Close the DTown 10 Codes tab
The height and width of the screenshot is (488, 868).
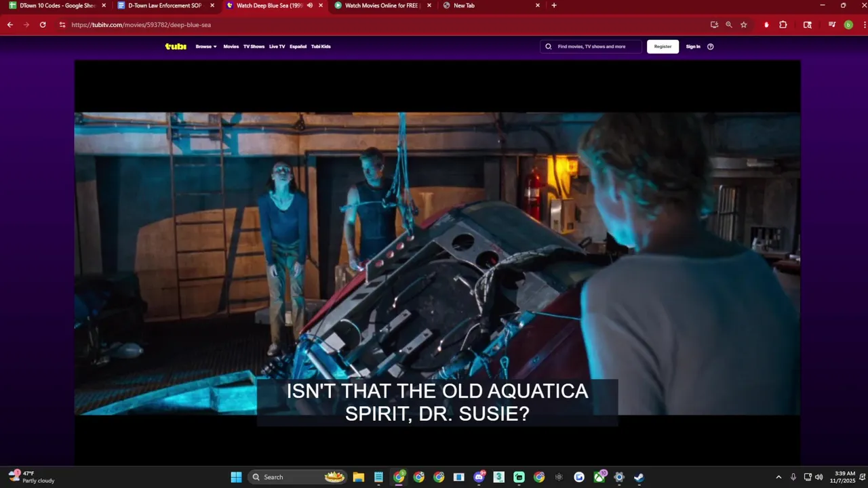[x=104, y=5]
